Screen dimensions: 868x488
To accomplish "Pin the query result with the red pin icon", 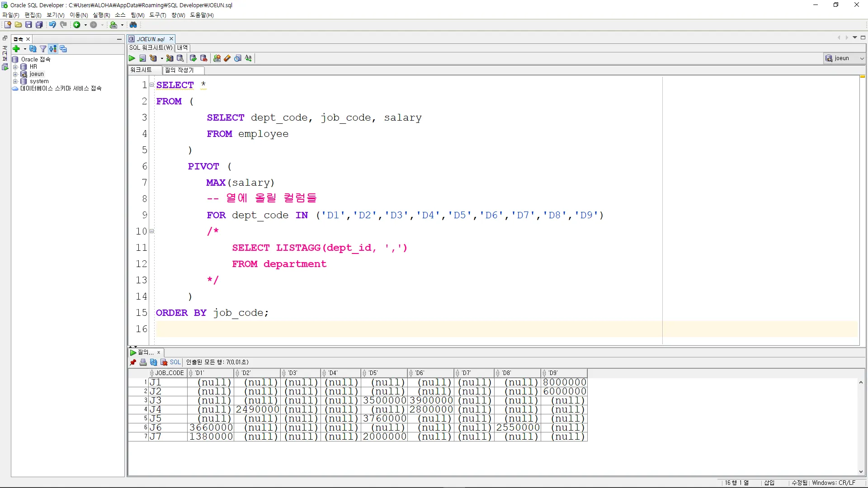I will coord(133,362).
